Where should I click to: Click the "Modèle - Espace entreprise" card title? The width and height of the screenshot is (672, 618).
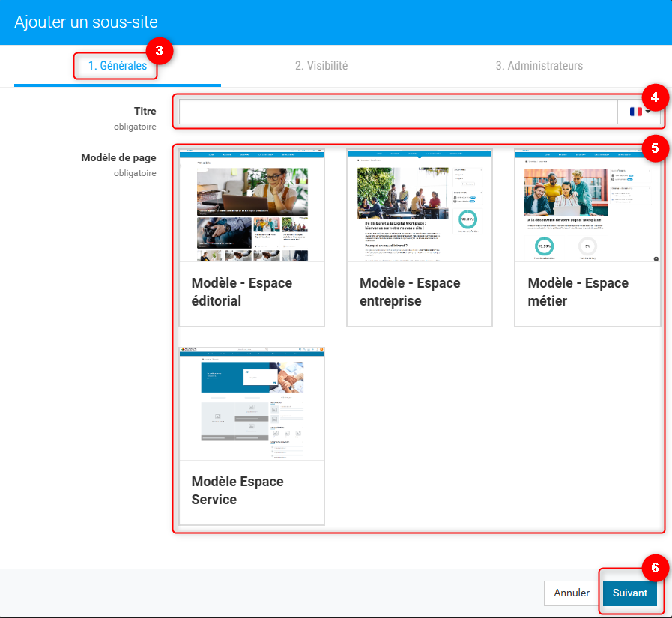point(410,292)
